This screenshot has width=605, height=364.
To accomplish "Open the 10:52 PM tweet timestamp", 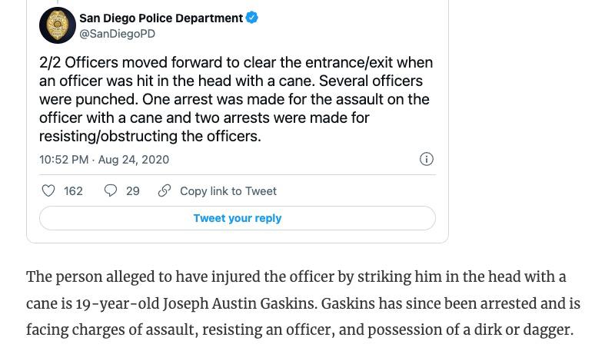I will tap(104, 160).
